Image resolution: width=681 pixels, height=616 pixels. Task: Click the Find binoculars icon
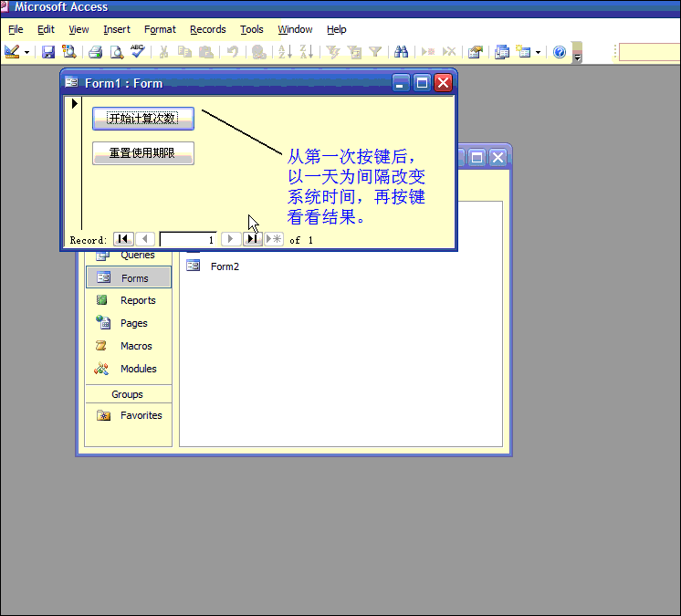pos(402,52)
